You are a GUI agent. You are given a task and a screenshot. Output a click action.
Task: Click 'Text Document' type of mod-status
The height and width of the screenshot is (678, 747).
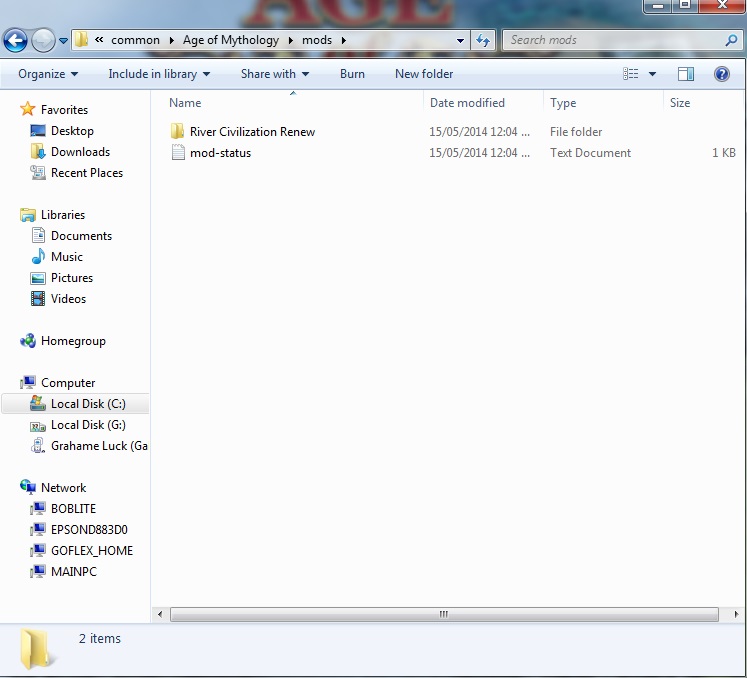[590, 153]
